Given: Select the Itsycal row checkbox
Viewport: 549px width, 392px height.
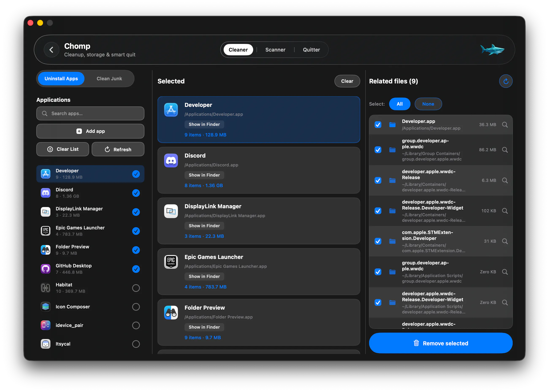Looking at the screenshot, I should (136, 344).
